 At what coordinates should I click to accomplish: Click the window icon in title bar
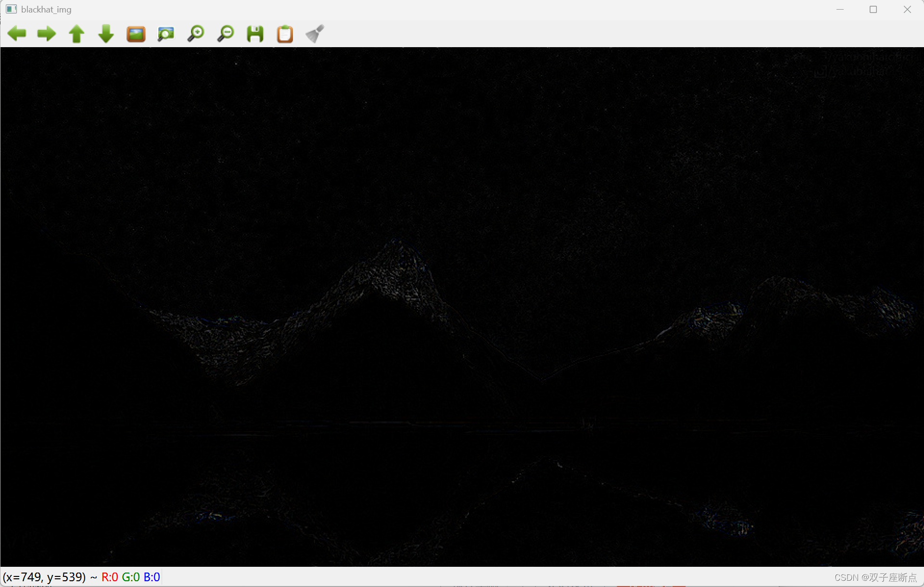tap(12, 9)
